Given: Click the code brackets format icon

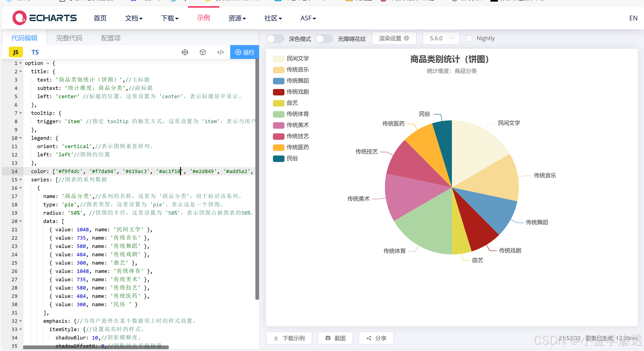Looking at the screenshot, I should coord(220,52).
